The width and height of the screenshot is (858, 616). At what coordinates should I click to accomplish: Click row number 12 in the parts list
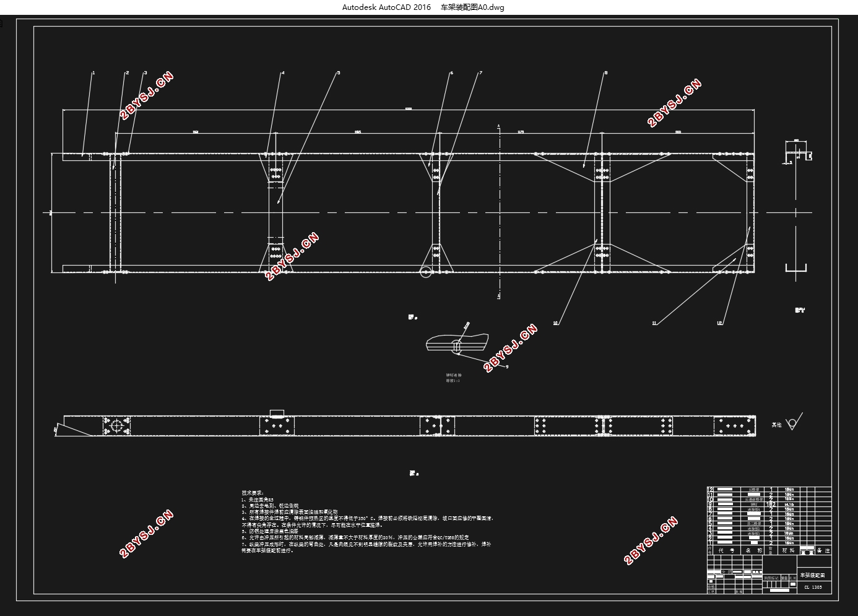pyautogui.click(x=711, y=489)
